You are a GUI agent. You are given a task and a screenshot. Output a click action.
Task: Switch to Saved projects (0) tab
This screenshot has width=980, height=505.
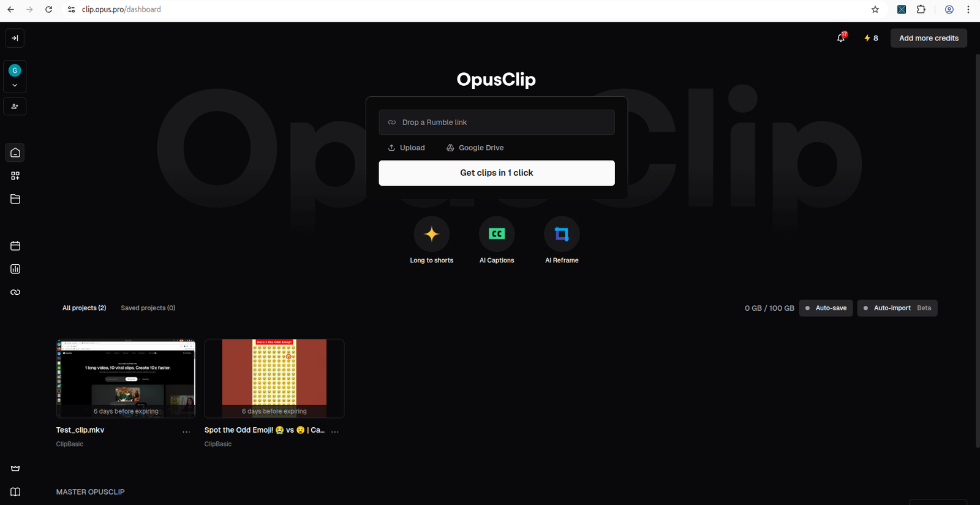(x=148, y=308)
